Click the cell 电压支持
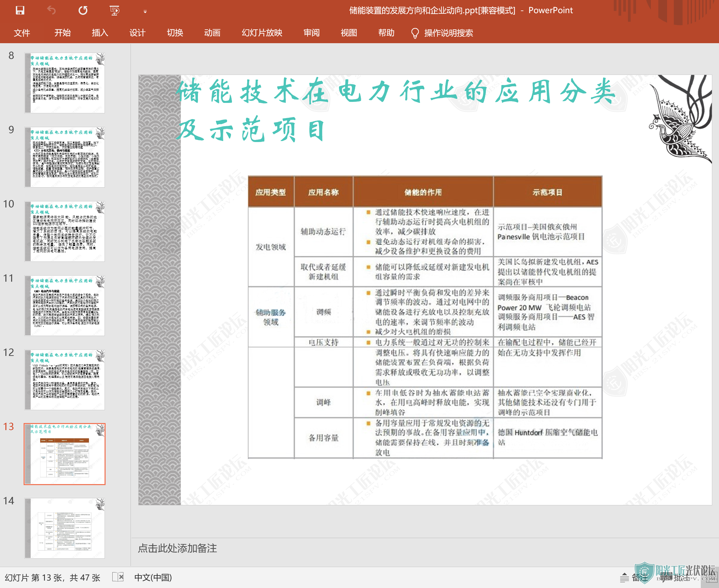Screen dimensions: 719x588 pyautogui.click(x=323, y=342)
